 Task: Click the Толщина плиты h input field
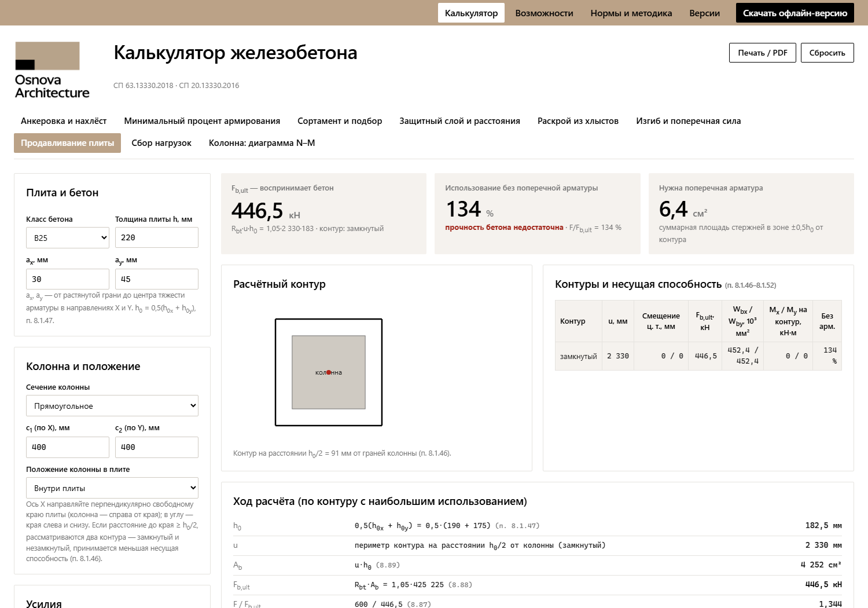click(157, 237)
